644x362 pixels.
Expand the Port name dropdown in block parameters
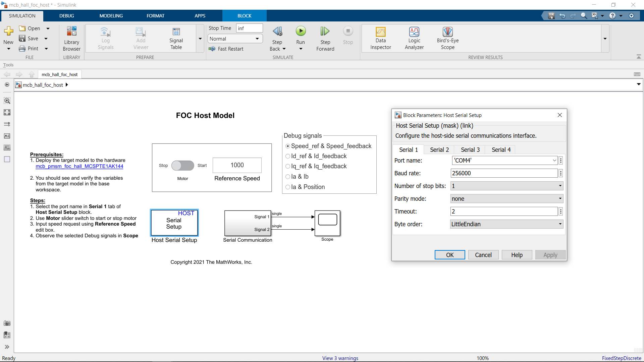(554, 160)
